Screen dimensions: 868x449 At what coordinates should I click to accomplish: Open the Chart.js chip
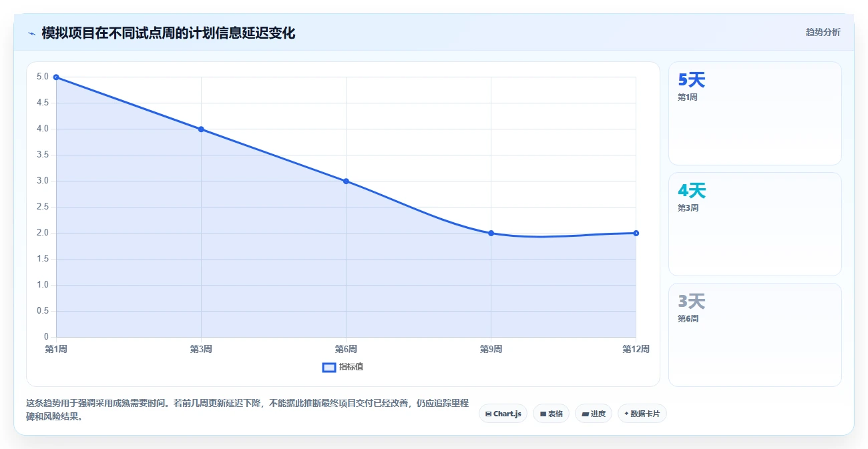pyautogui.click(x=503, y=414)
